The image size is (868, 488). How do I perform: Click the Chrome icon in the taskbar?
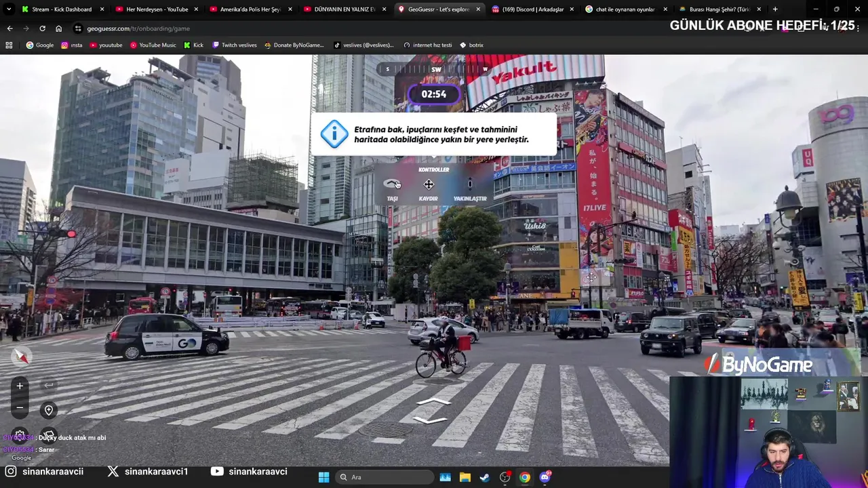[x=524, y=477]
